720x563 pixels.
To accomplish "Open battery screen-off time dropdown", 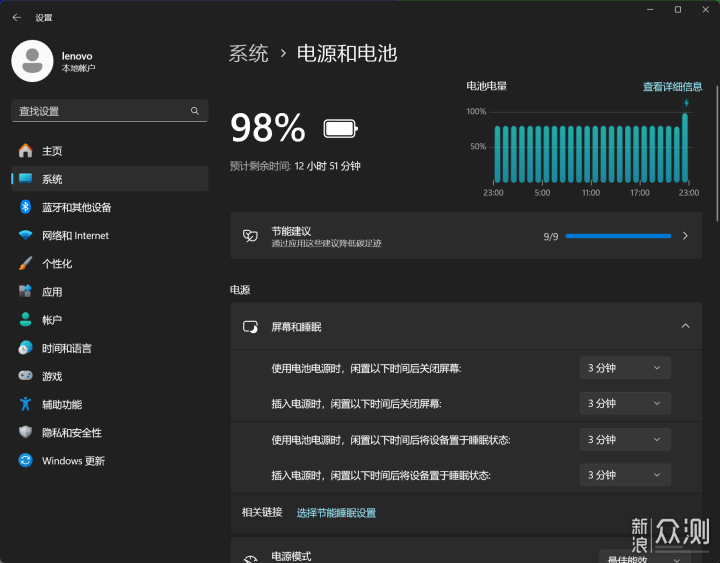I will [x=625, y=368].
